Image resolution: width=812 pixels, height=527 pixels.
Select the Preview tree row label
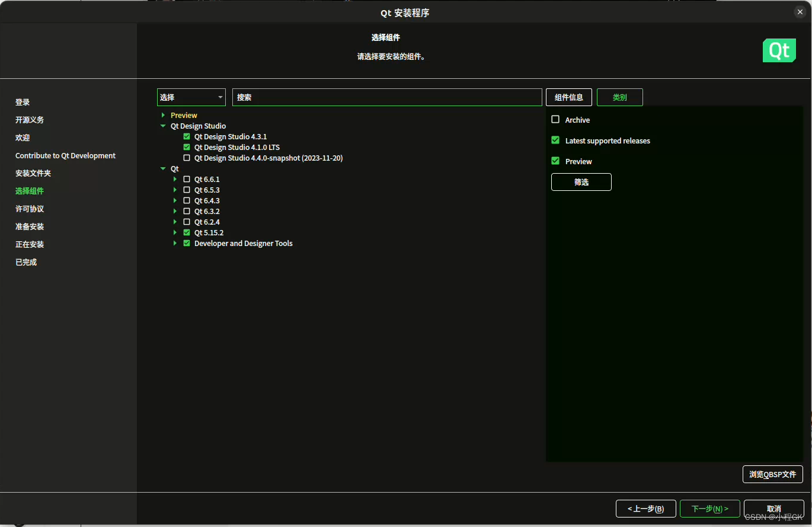click(184, 115)
